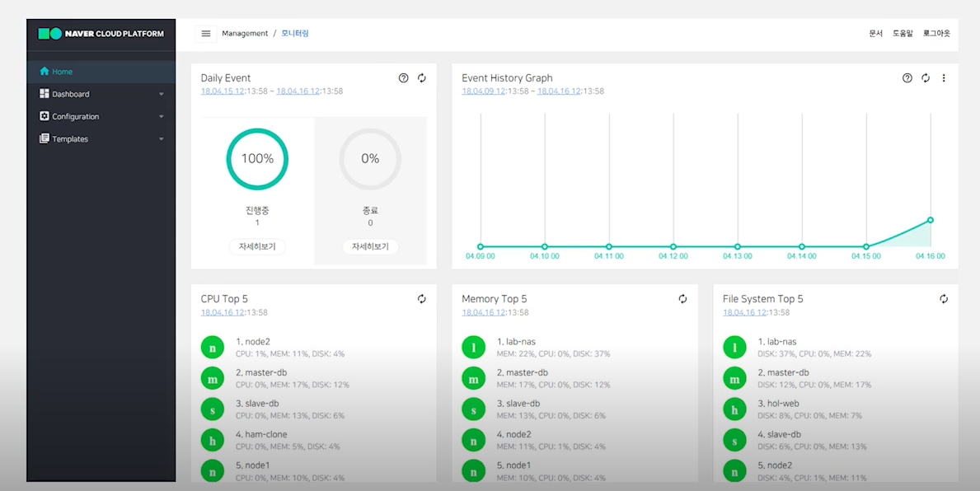Viewport: 980px width, 491px height.
Task: Click the Templates icon in sidebar
Action: coord(44,138)
